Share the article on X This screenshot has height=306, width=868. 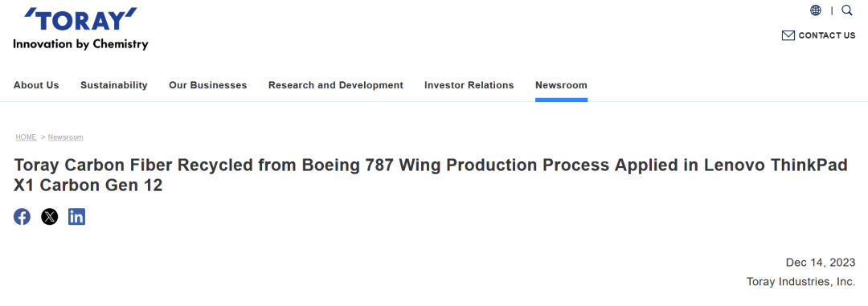[49, 217]
